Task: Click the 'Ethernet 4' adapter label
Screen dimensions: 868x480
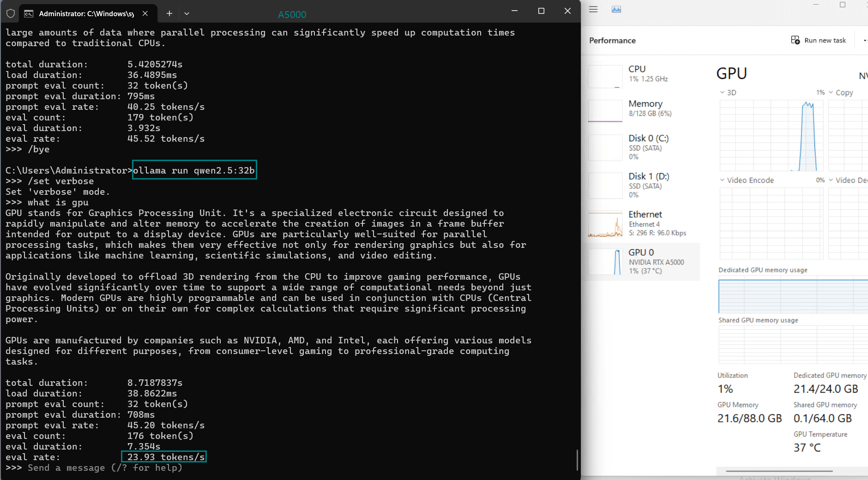Action: [x=644, y=224]
